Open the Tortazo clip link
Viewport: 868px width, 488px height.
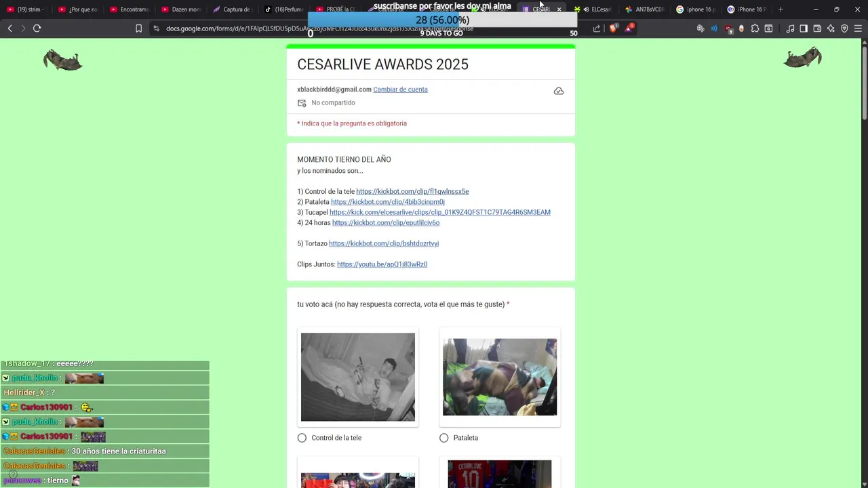click(x=384, y=243)
